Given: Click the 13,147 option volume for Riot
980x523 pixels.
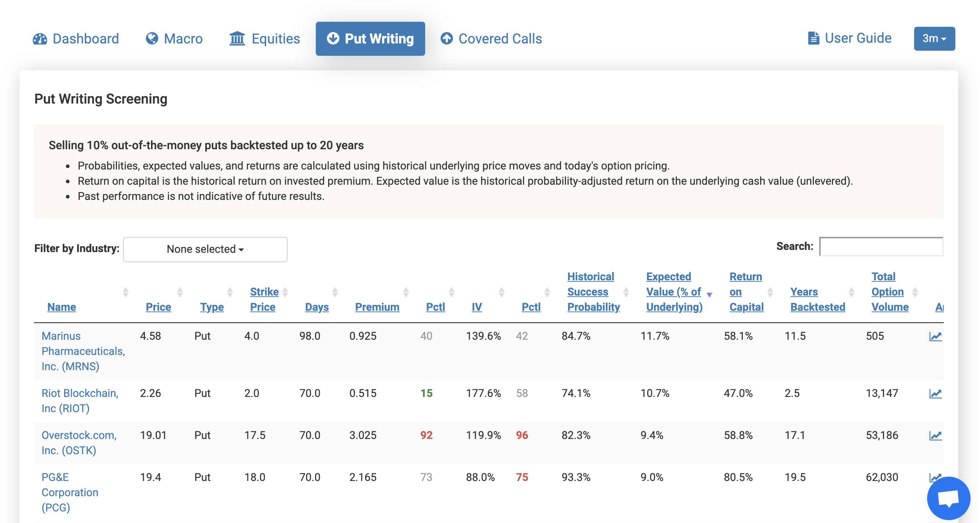Looking at the screenshot, I should (x=882, y=393).
